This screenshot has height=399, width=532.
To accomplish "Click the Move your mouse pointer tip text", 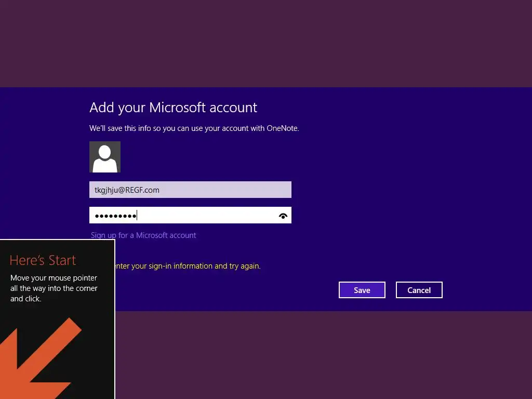I will point(54,288).
